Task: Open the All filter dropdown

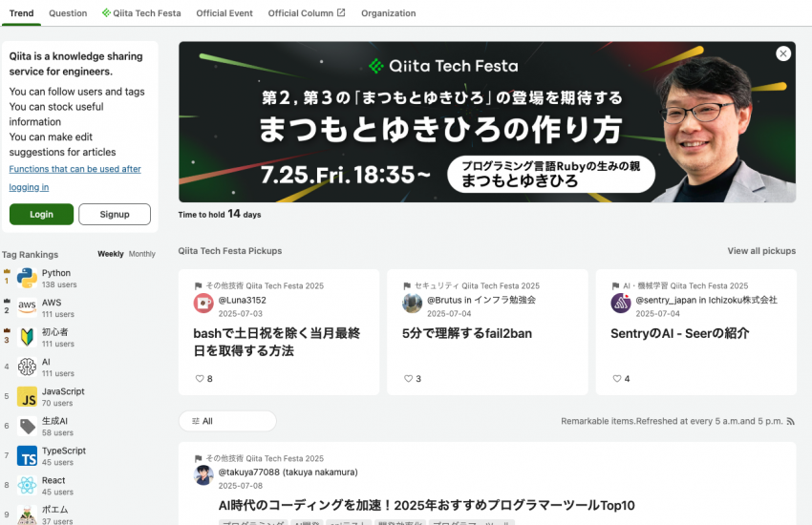Action: [227, 421]
